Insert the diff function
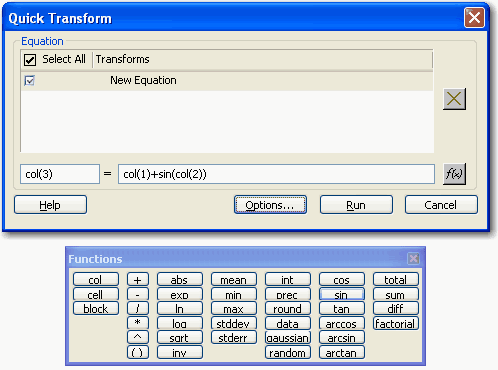 tap(396, 308)
